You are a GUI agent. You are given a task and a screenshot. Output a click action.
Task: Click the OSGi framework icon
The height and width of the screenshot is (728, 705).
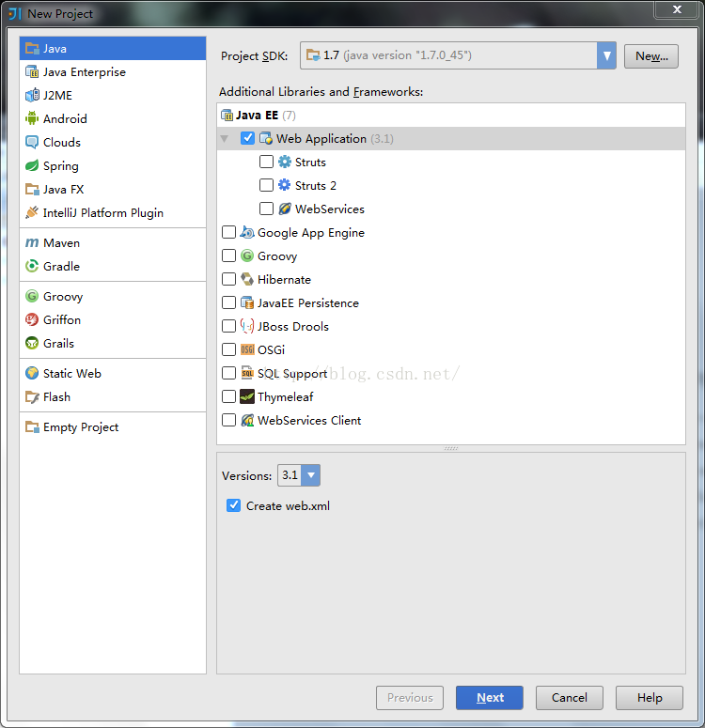click(247, 349)
